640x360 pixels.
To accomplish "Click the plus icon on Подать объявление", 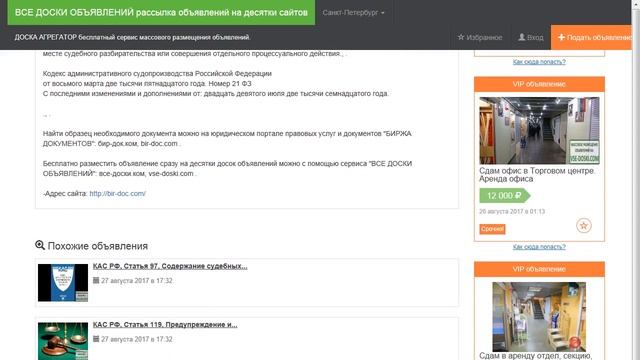I will tap(561, 37).
